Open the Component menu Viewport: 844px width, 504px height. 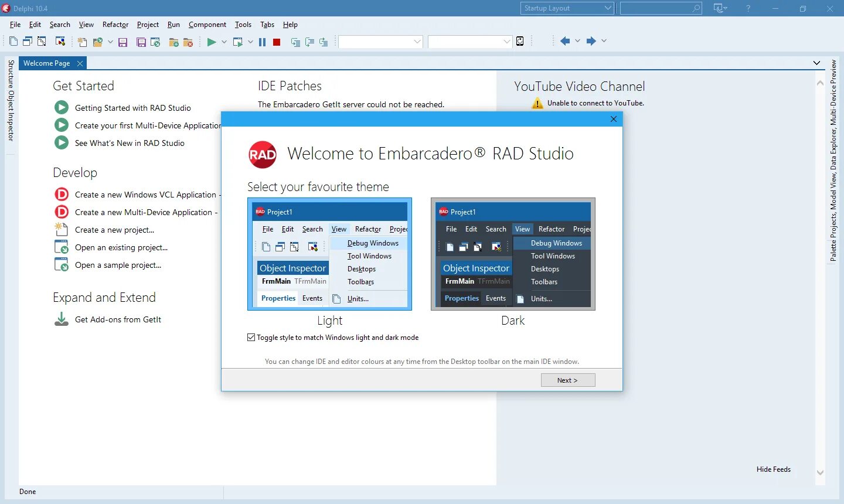pos(207,25)
